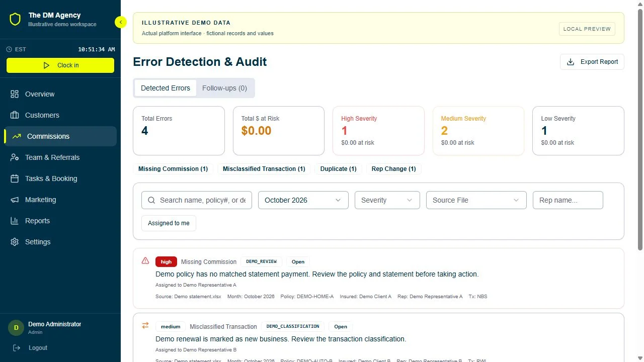This screenshot has height=362, width=644.
Task: Switch to the Detected Errors tab
Action: [166, 88]
